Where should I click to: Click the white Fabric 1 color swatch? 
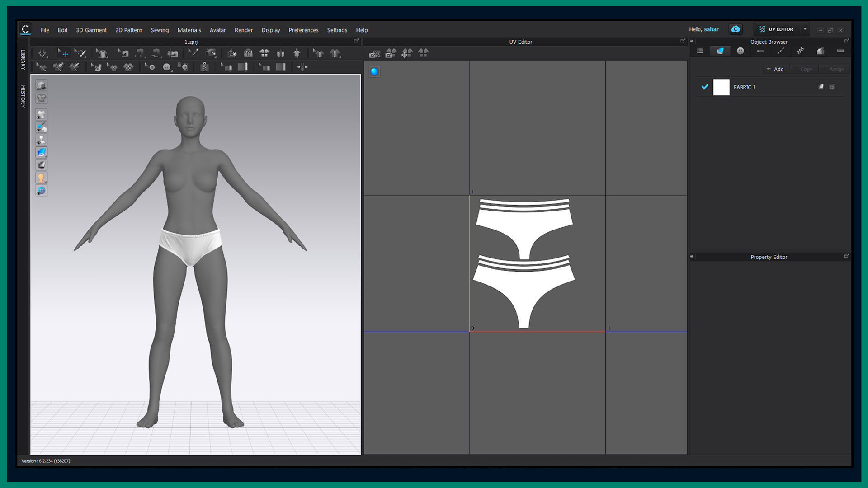pyautogui.click(x=721, y=87)
